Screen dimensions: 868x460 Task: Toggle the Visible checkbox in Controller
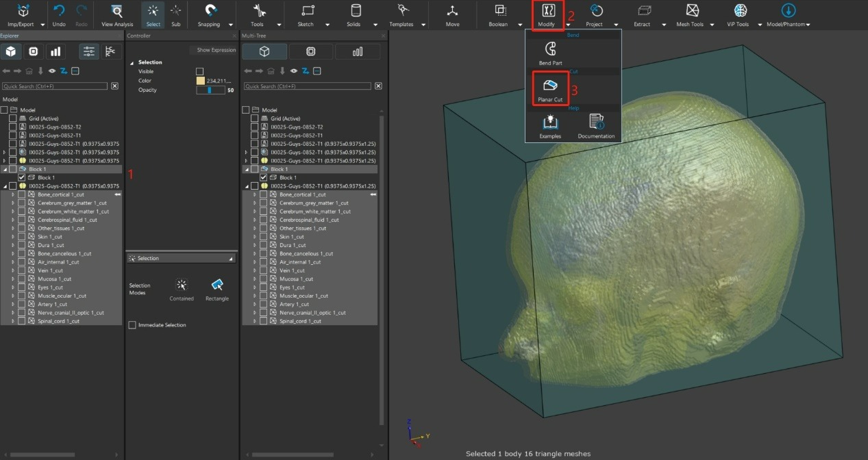point(200,71)
